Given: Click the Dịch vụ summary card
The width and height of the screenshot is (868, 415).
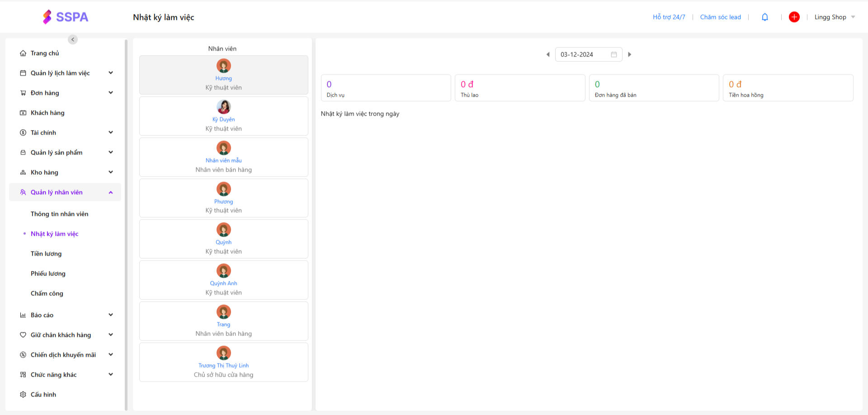Looking at the screenshot, I should [386, 88].
